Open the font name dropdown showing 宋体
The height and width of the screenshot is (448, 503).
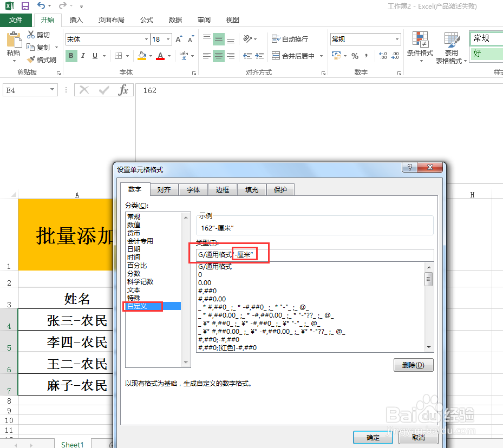click(x=145, y=39)
